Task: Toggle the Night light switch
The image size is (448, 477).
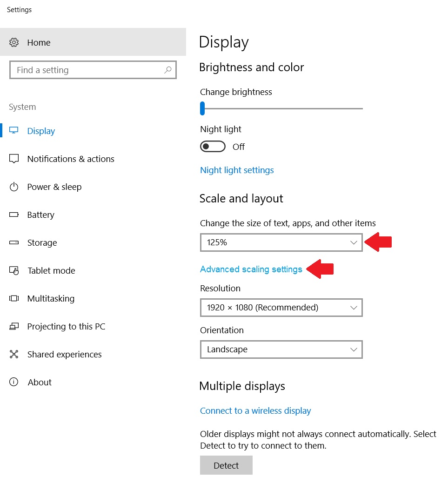Action: (213, 146)
